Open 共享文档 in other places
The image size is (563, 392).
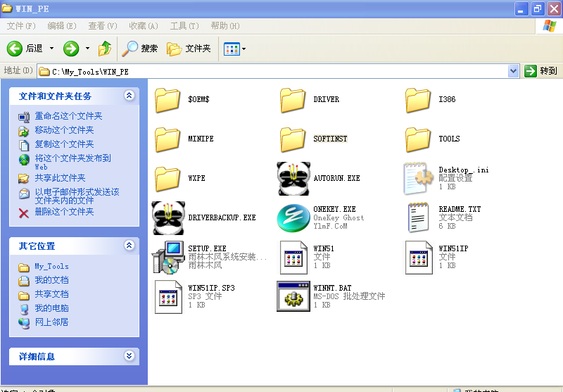point(51,294)
